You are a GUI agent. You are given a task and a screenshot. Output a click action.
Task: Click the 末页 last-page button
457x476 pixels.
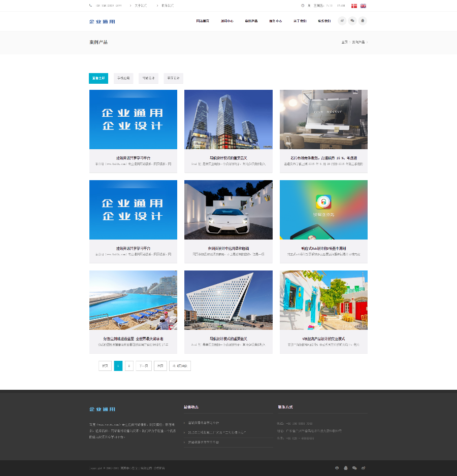click(160, 365)
